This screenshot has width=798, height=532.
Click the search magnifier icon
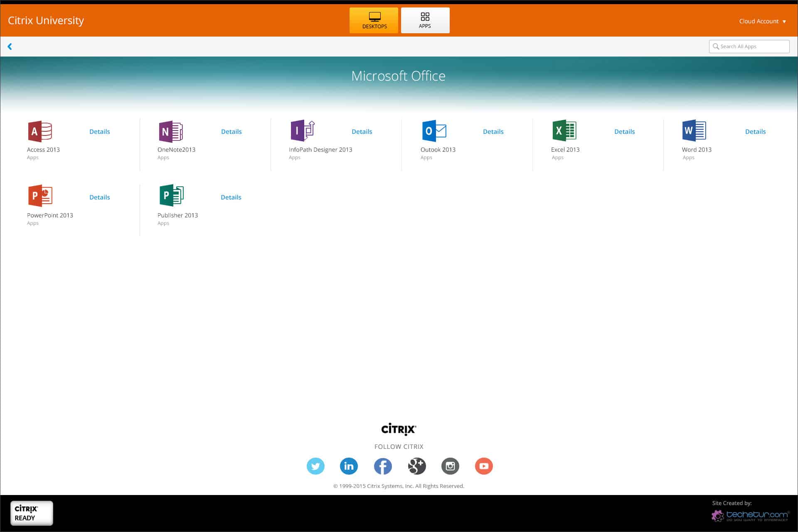coord(716,47)
